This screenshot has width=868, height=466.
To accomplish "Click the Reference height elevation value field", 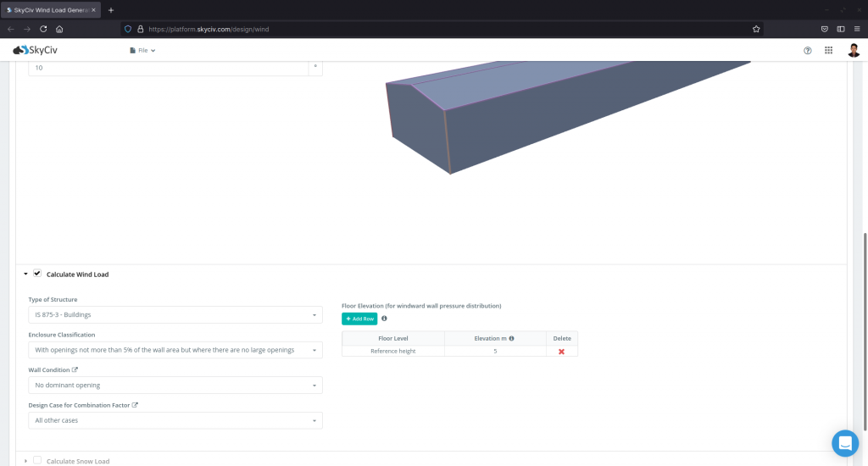I will pos(495,351).
